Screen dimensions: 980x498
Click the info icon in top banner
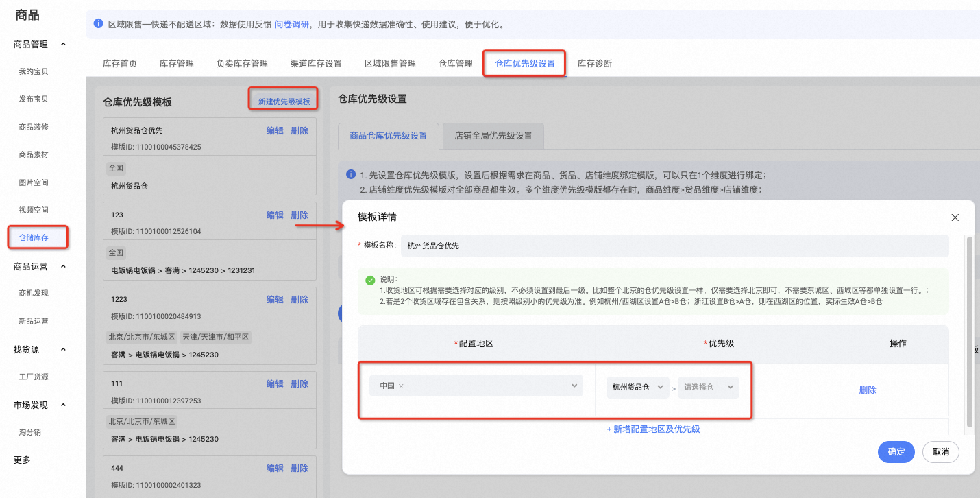click(x=99, y=23)
